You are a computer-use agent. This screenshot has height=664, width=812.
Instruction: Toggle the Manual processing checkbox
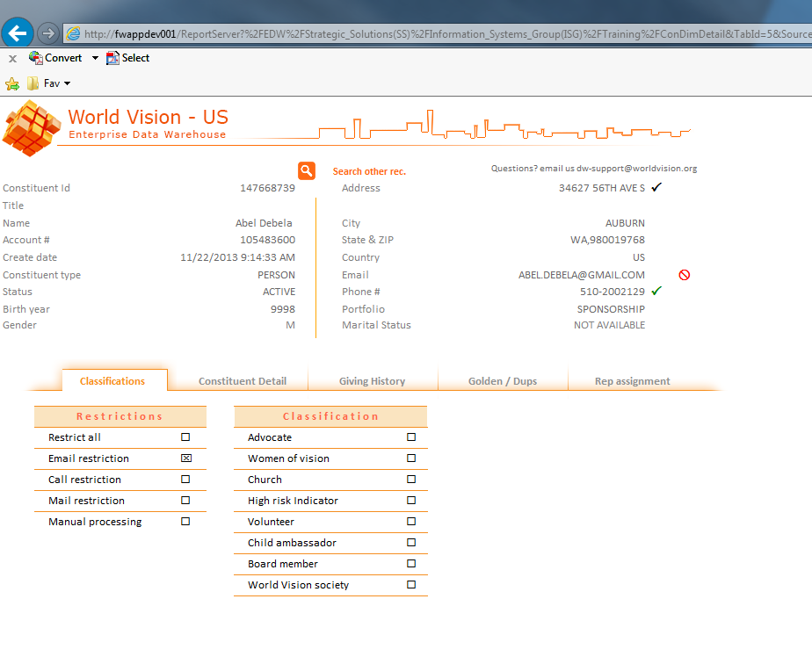(x=185, y=521)
